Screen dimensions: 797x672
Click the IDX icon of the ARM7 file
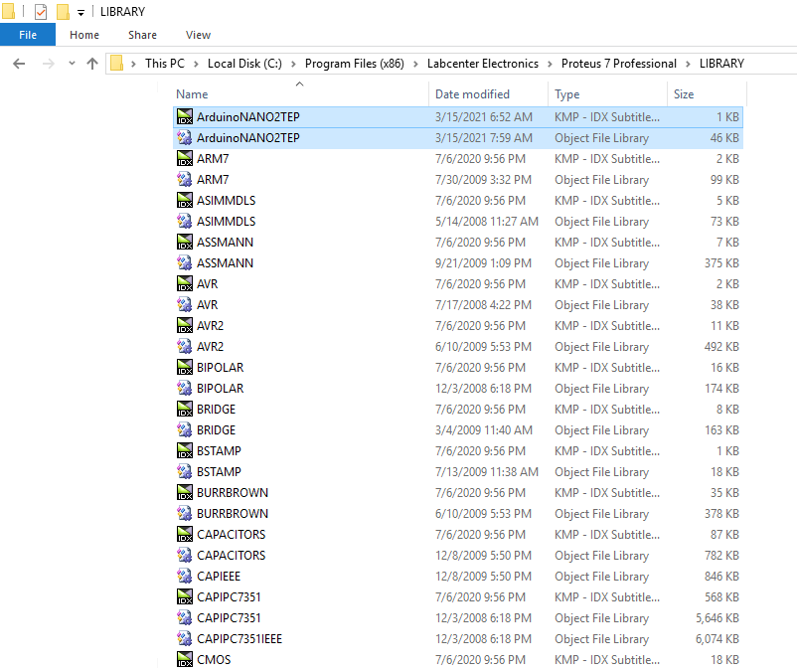pyautogui.click(x=185, y=159)
